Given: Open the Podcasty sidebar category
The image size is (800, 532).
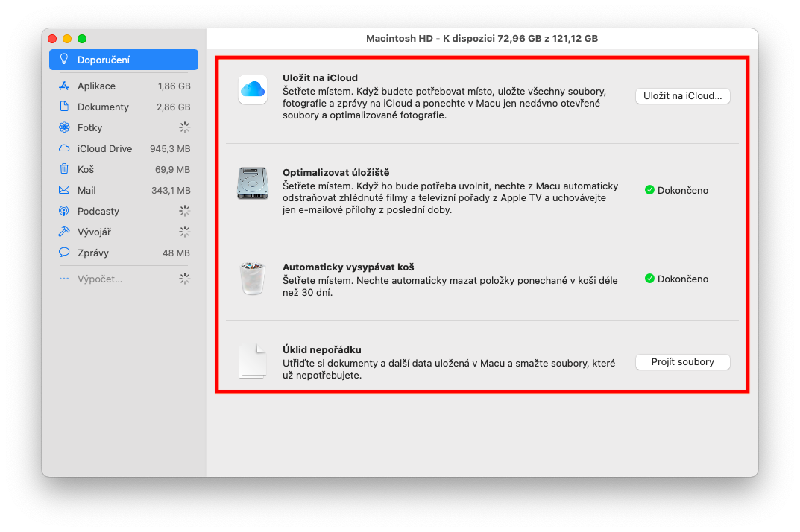Looking at the screenshot, I should (124, 211).
